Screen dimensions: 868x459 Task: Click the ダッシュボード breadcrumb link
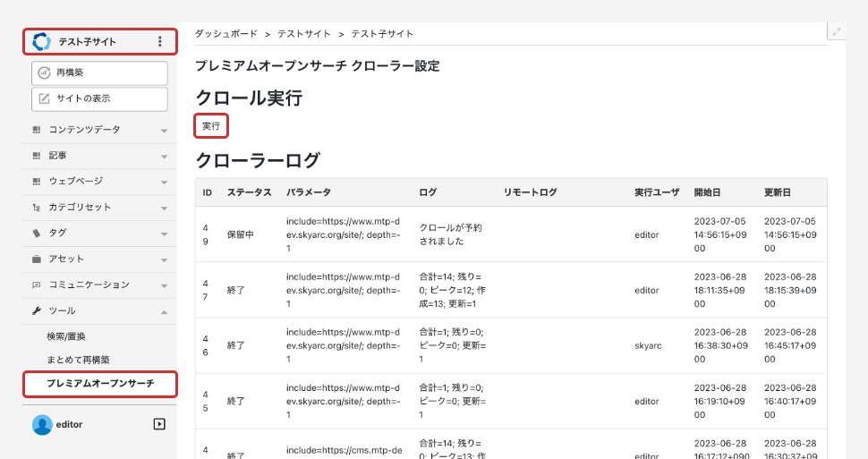click(x=226, y=33)
